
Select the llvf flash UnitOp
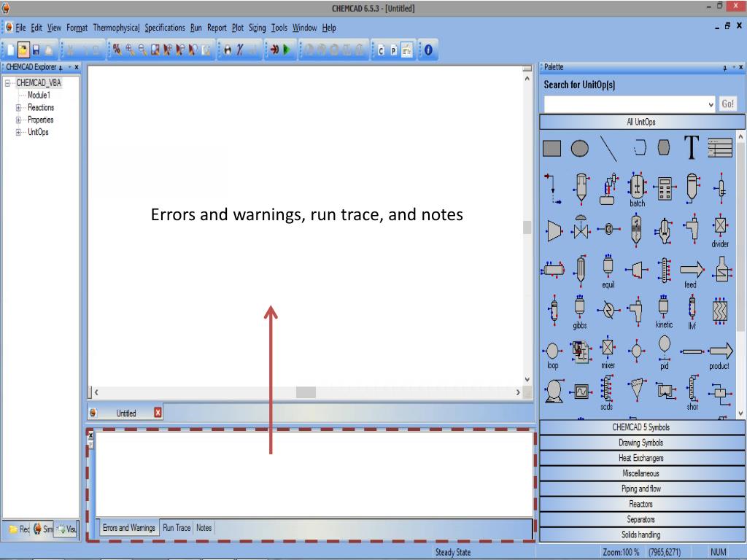pyautogui.click(x=692, y=312)
